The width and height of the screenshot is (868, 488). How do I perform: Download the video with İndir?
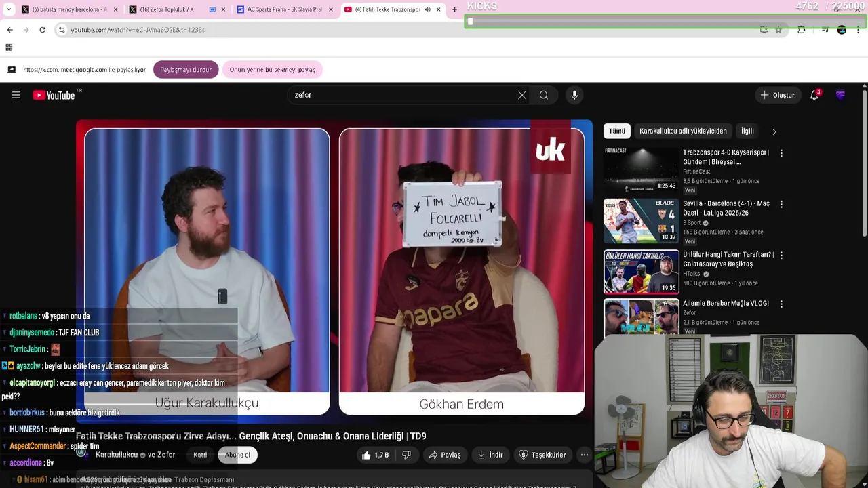click(x=490, y=455)
